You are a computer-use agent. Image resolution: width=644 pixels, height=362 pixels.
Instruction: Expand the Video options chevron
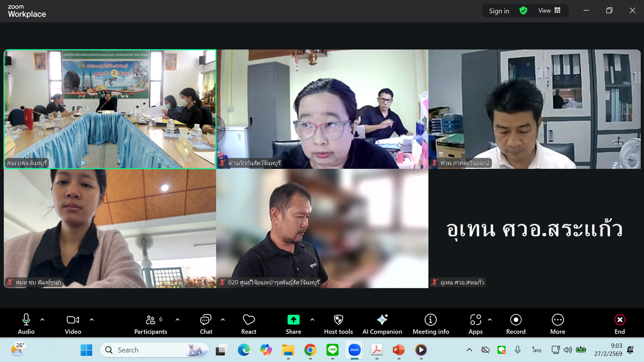pyautogui.click(x=91, y=320)
